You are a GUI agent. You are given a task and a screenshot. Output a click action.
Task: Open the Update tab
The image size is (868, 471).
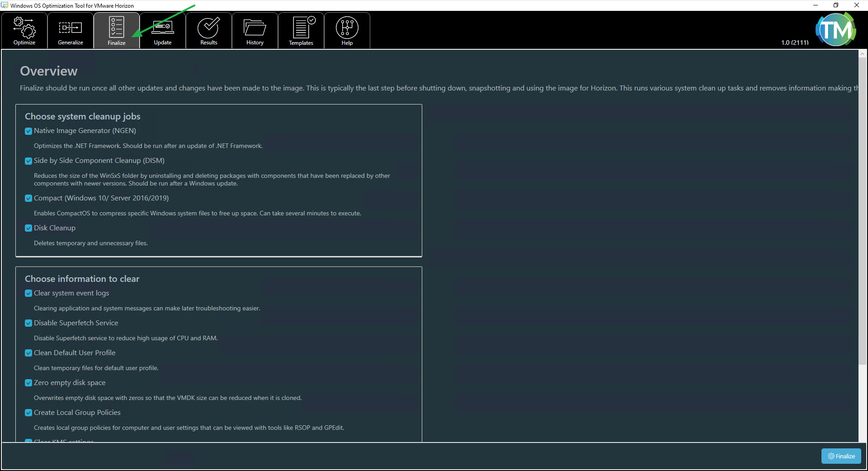(163, 30)
